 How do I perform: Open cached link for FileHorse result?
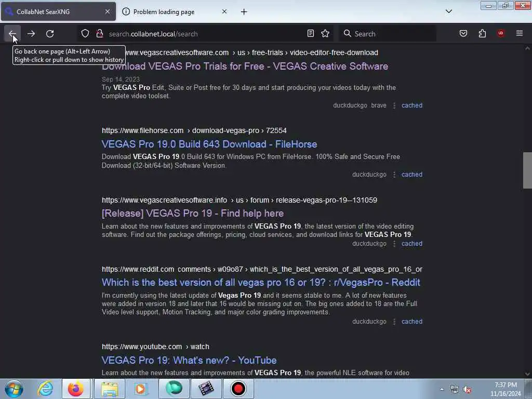(x=412, y=175)
